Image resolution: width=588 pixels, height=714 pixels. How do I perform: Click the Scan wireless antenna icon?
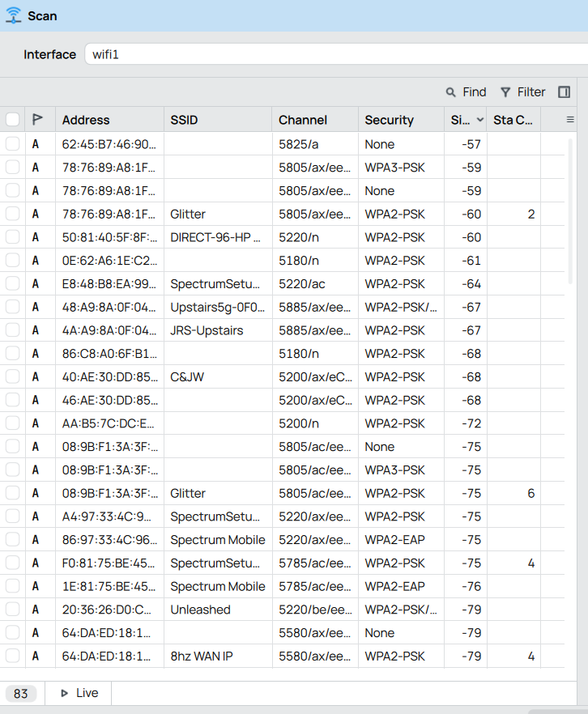pos(14,15)
